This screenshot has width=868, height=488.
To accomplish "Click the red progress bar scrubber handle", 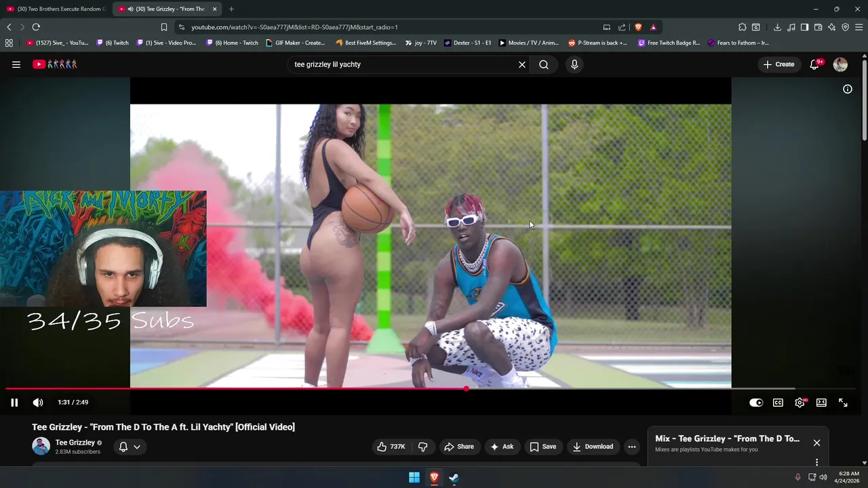I will point(466,389).
